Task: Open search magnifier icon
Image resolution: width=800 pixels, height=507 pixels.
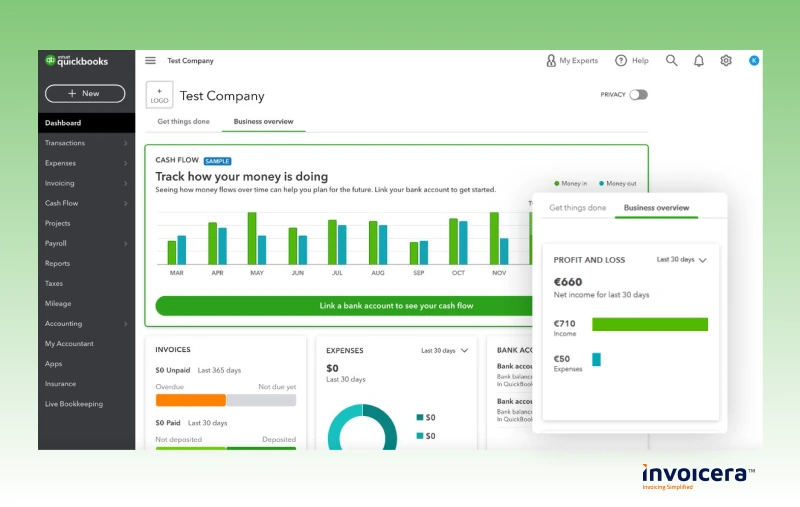Action: tap(671, 61)
